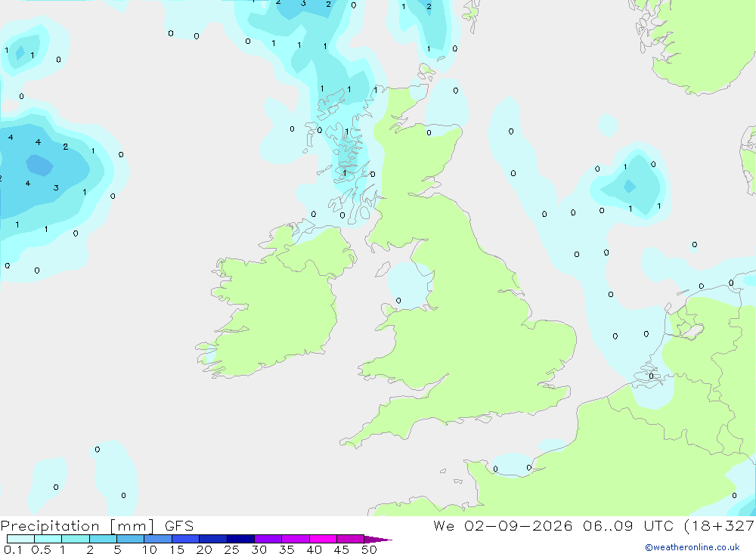Image resolution: width=756 pixels, height=554 pixels.
Task: Click the legend swatch between 25 and 30
Action: [x=240, y=539]
